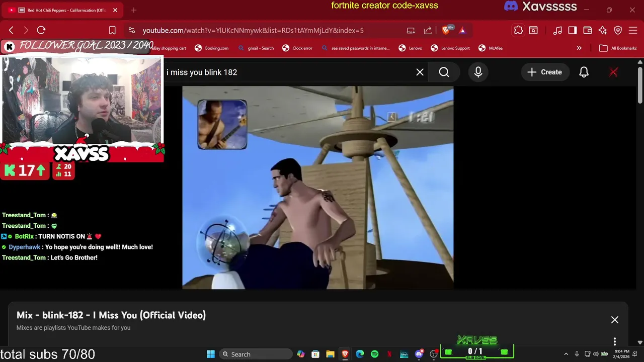
Task: Click the Californication video player
Action: [317, 188]
